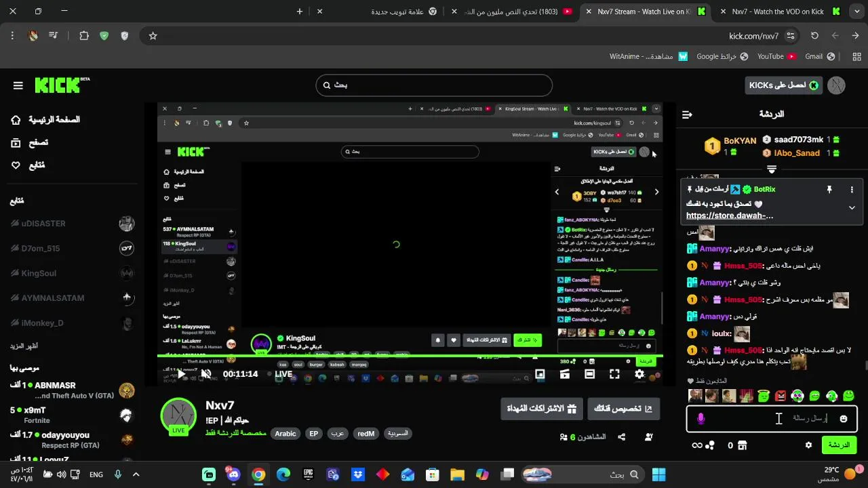
Task: Open File Explorer from the taskbar
Action: [457, 474]
